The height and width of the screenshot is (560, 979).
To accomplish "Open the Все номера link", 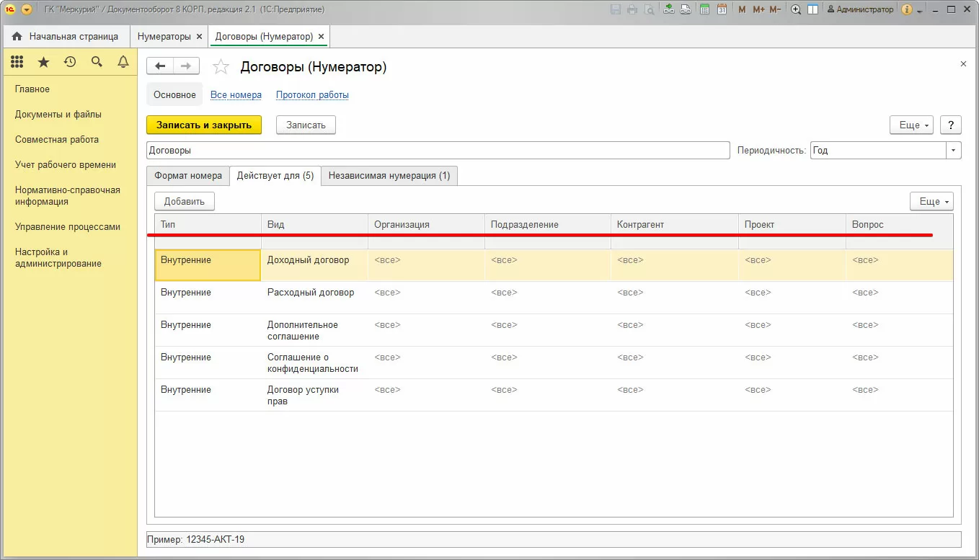I will click(236, 95).
